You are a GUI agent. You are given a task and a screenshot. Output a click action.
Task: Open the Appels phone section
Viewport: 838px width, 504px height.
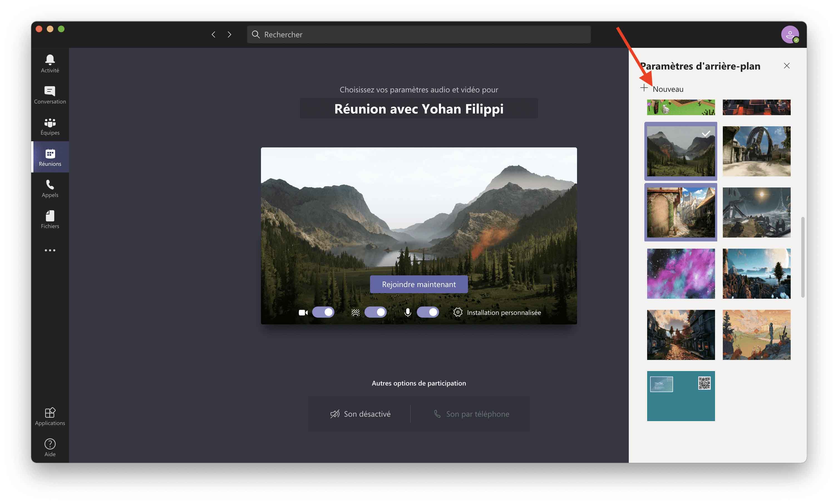pos(50,188)
